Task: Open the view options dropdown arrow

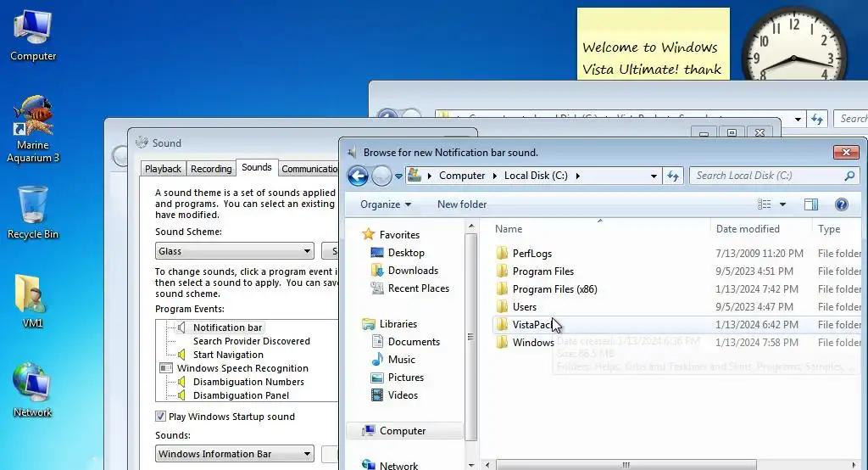Action: click(x=782, y=204)
